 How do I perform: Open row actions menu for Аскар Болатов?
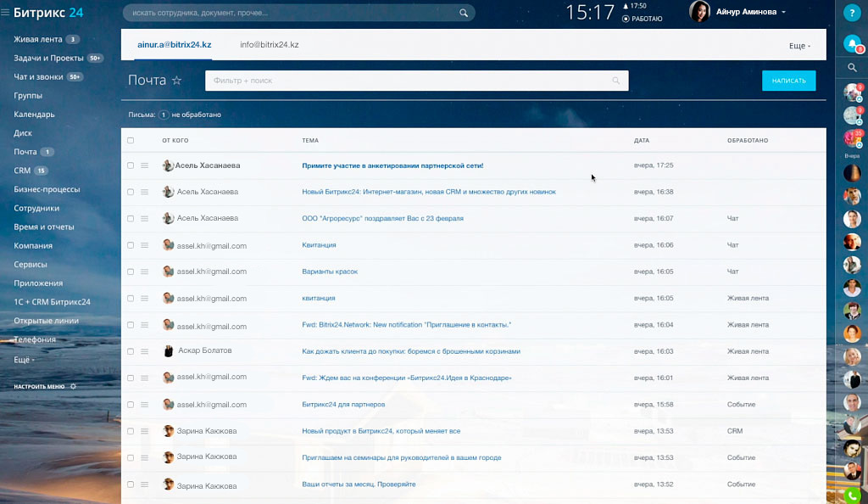pos(144,351)
